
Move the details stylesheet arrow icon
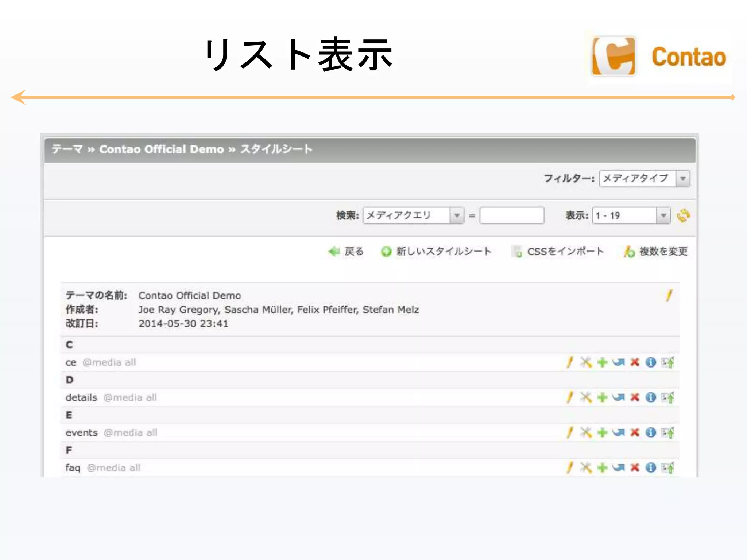618,397
